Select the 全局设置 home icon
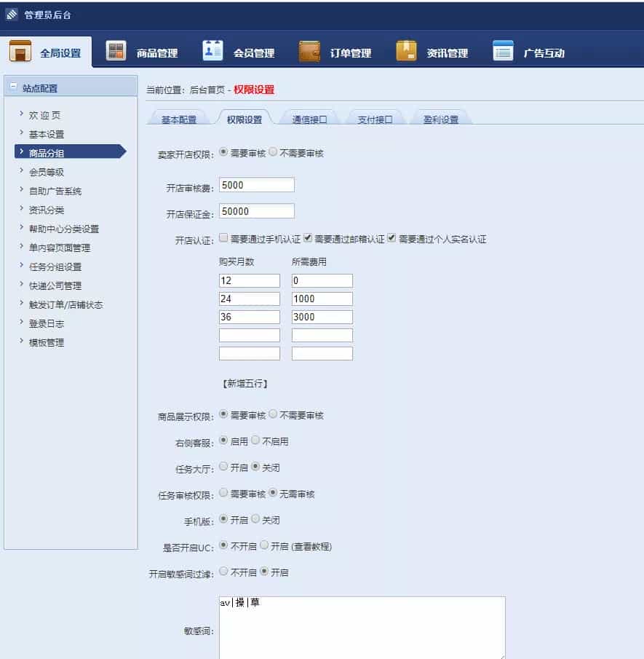This screenshot has height=659, width=644. pyautogui.click(x=20, y=51)
